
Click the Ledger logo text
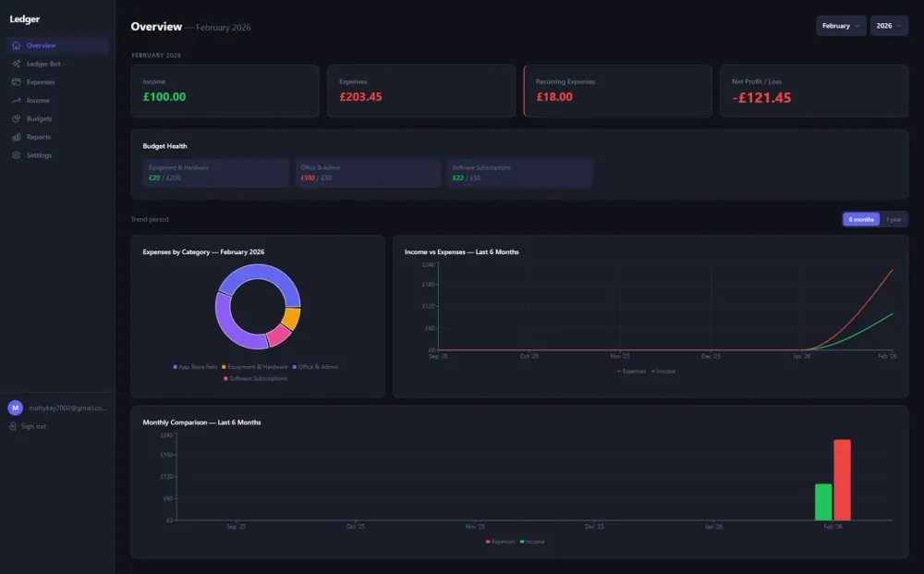pos(24,18)
